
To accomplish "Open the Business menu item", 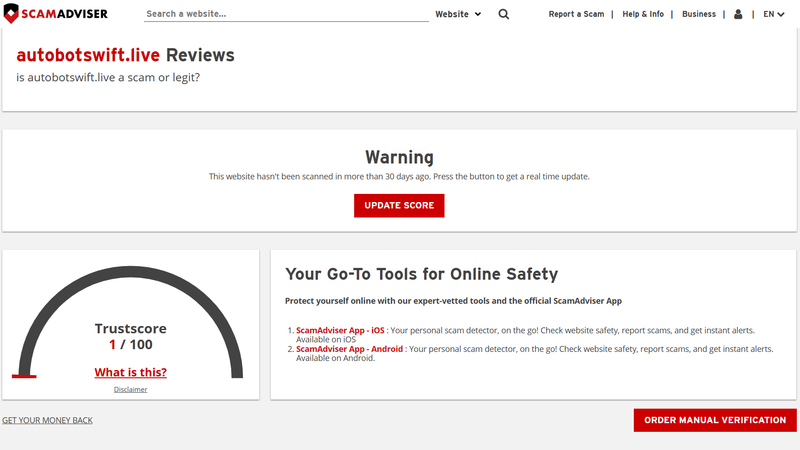I will tap(699, 14).
